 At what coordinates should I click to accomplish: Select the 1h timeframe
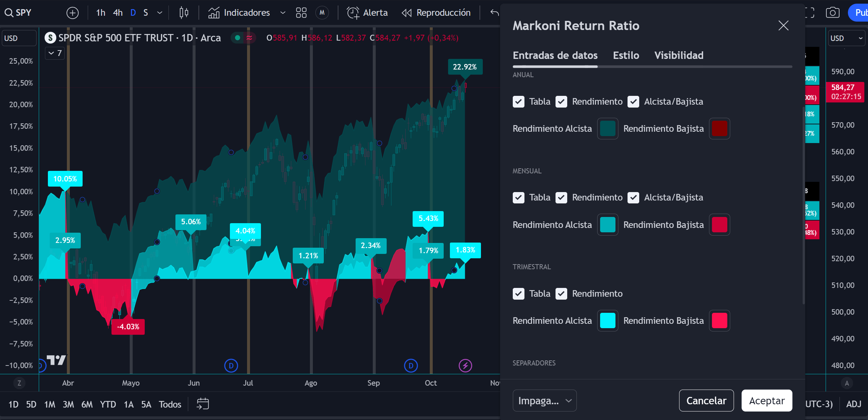click(101, 13)
